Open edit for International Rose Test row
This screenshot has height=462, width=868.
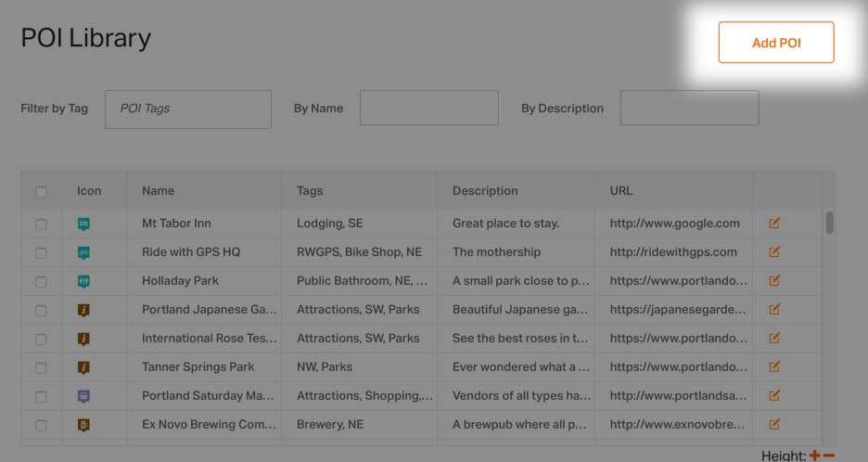point(774,338)
